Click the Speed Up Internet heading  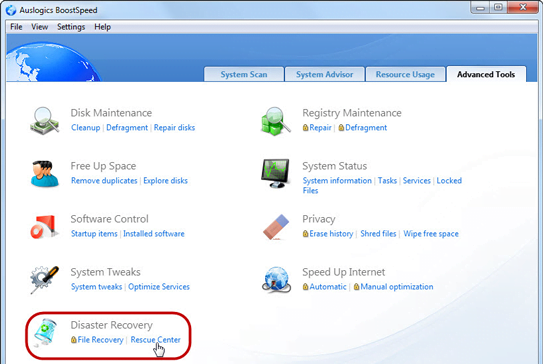[x=344, y=272]
